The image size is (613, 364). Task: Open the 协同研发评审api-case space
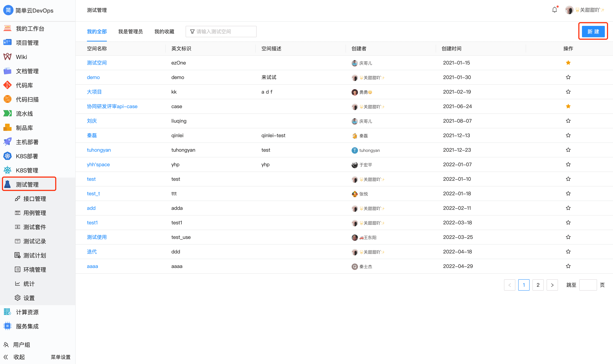coord(112,106)
